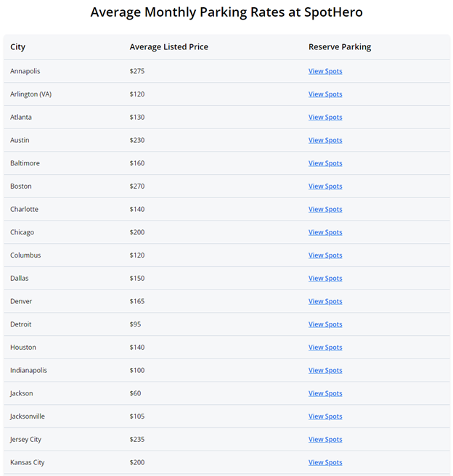Open Jacksonville's View Spots link

click(325, 416)
